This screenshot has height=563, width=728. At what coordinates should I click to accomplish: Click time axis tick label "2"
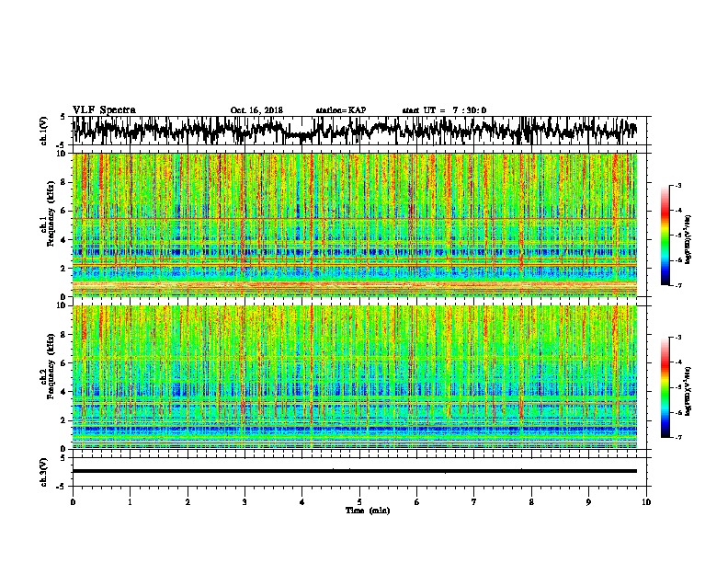coord(188,502)
